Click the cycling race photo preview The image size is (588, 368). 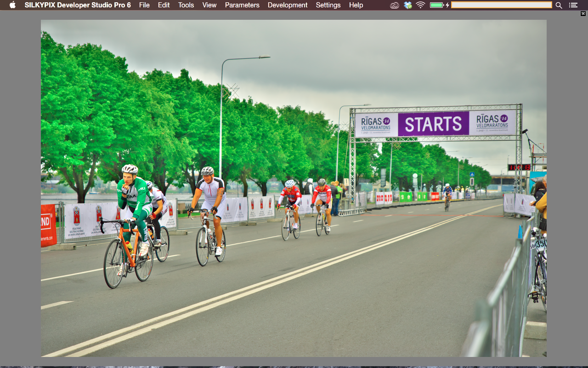[x=294, y=188]
